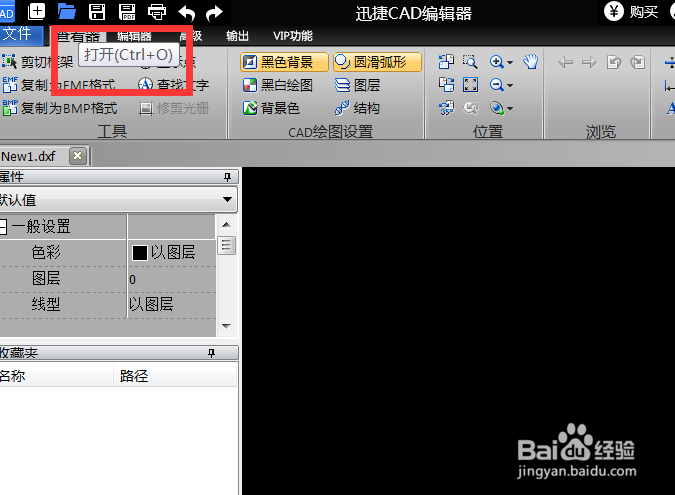Click the properties scrollbar up arrow
This screenshot has width=675, height=495.
tap(226, 225)
